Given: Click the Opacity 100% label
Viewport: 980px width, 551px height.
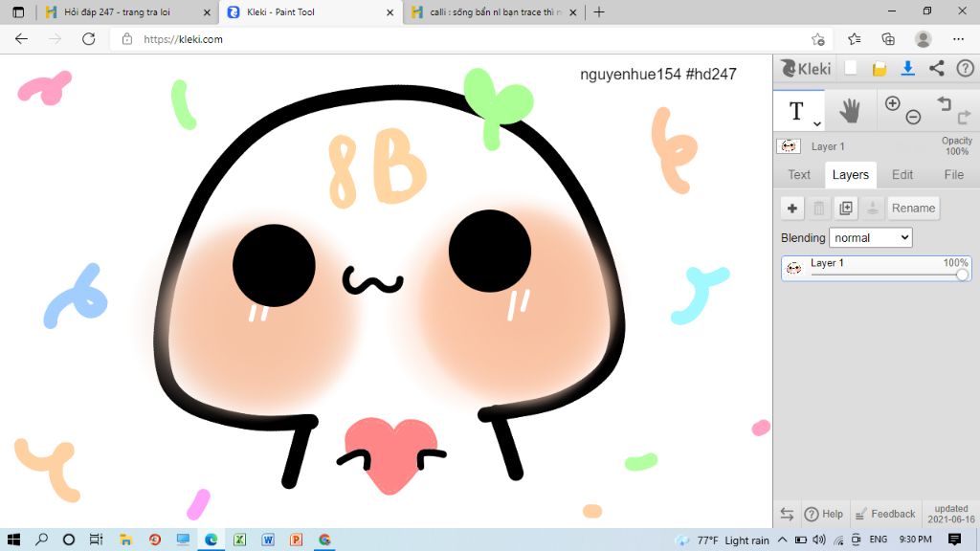Looking at the screenshot, I should [957, 146].
